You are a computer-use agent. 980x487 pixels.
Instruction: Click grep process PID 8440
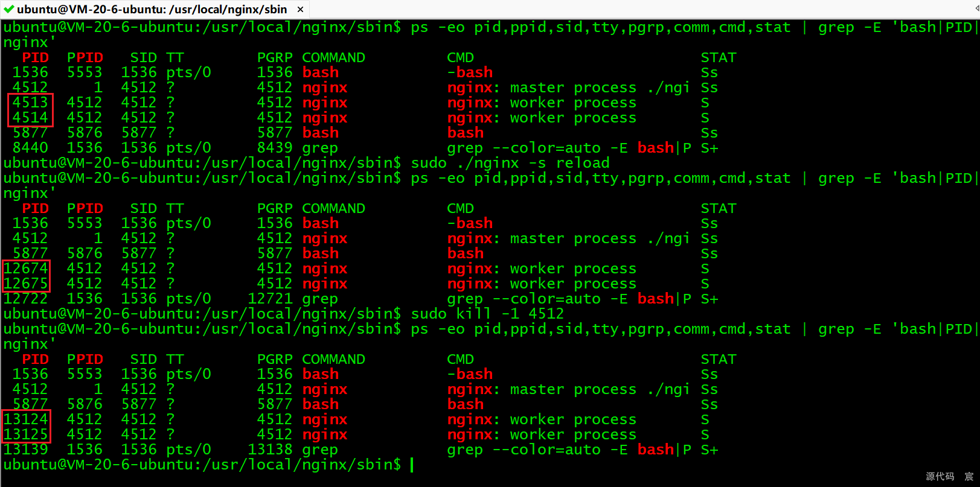(30, 148)
